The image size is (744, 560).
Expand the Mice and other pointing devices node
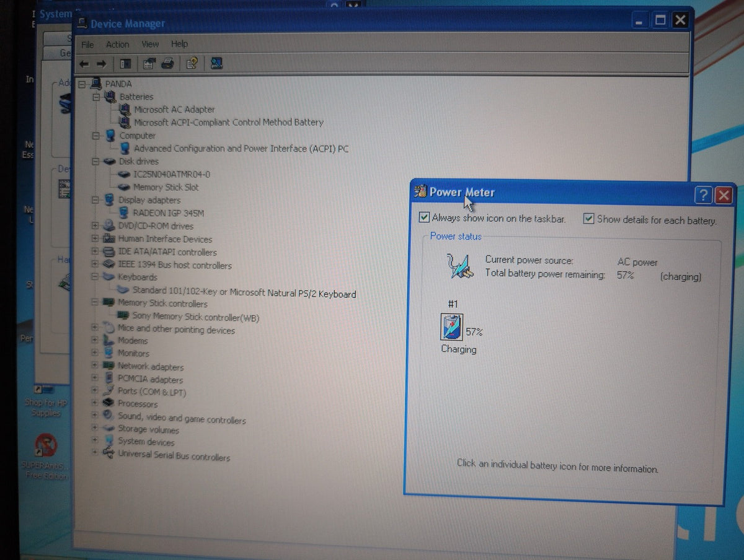pyautogui.click(x=95, y=327)
